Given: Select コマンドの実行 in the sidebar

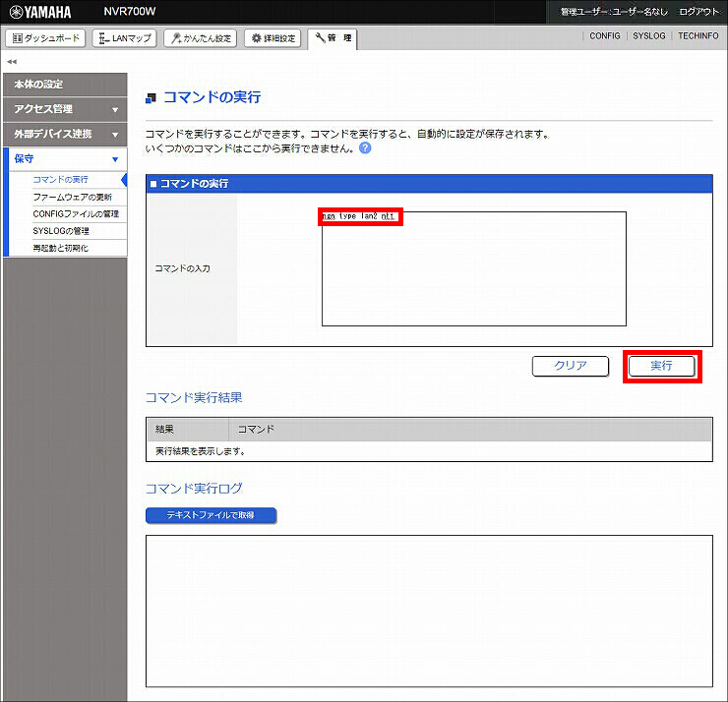Looking at the screenshot, I should 60,180.
